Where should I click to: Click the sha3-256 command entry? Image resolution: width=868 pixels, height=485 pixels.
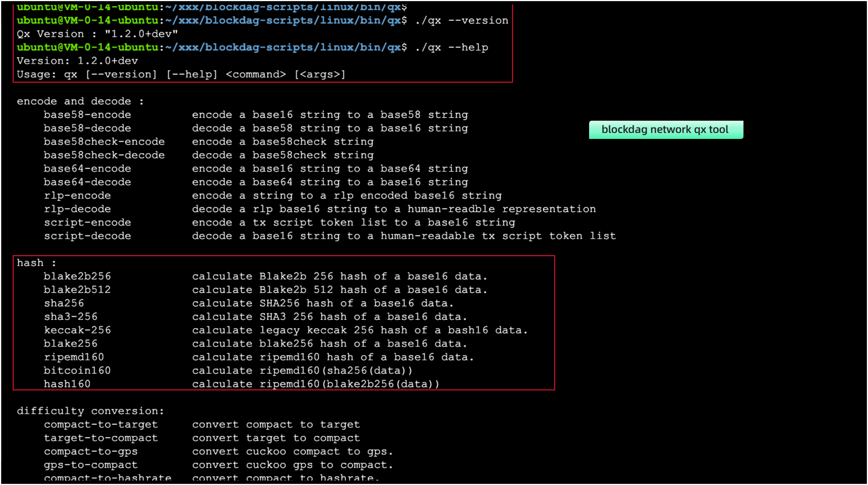coord(70,317)
